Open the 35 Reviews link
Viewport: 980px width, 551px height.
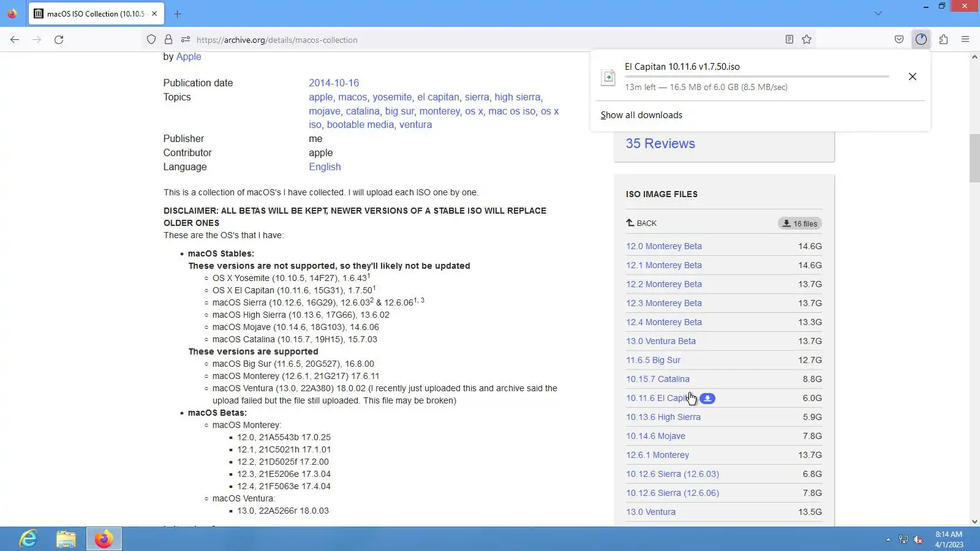660,143
